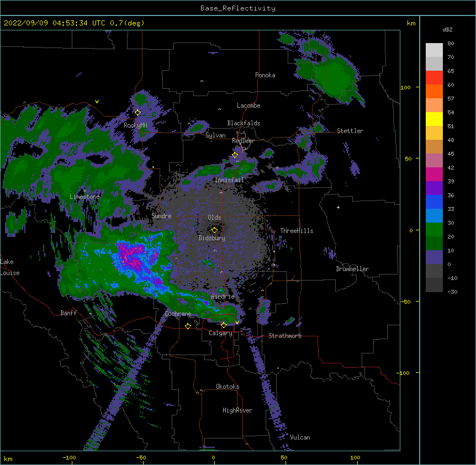Viewport: 476px width, 465px height.
Task: Click the 80 value on dBZ scale
Action: (451, 44)
